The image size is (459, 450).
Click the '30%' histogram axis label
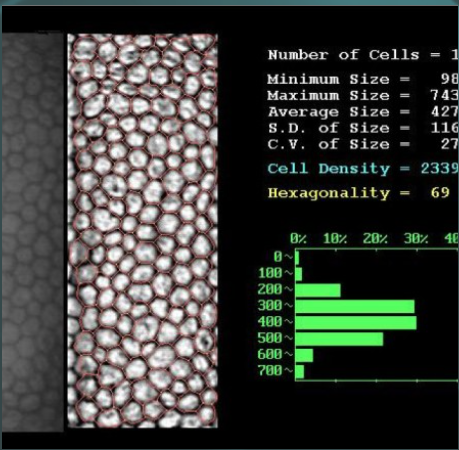[416, 239]
